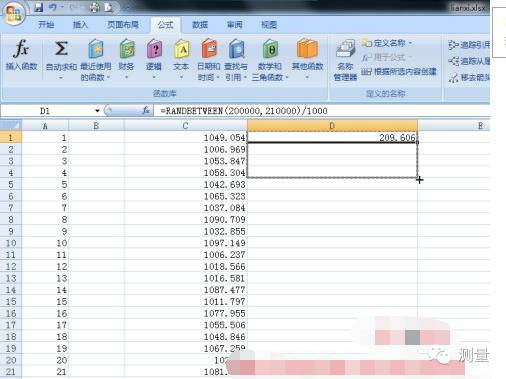Image resolution: width=506 pixels, height=379 pixels.
Task: Switch to the Data (数据) tab
Action: [200, 25]
